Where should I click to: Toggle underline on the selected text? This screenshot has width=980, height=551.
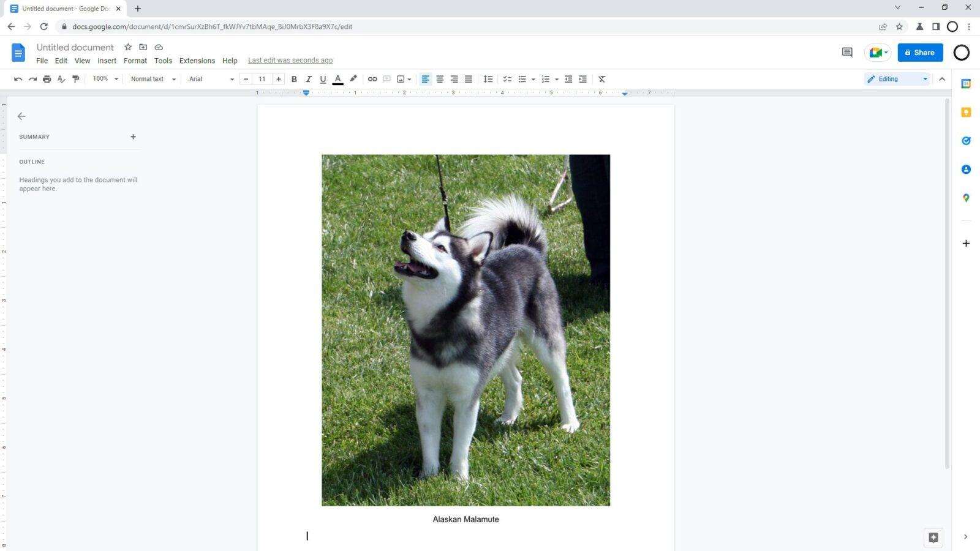(x=323, y=78)
